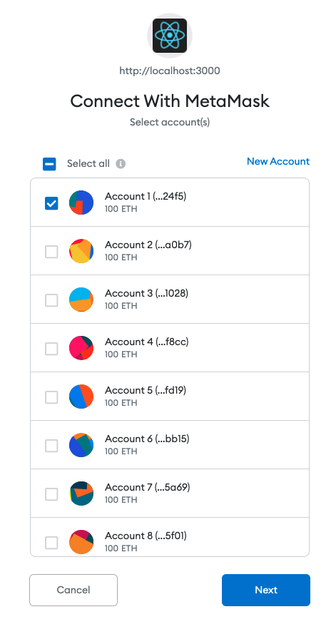Click the Next button
Screen dimensions: 331x644
click(266, 590)
